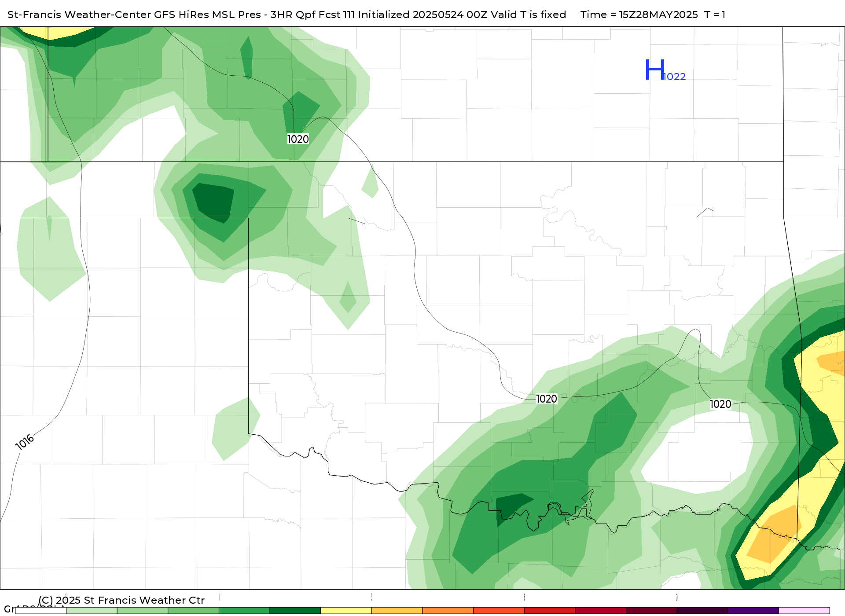Click the 'Time = 15Z28MAY2025' text
The height and width of the screenshot is (616, 845).
click(639, 15)
